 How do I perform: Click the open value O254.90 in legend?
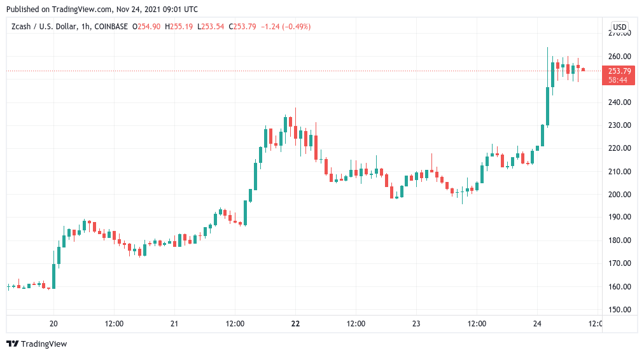(147, 27)
